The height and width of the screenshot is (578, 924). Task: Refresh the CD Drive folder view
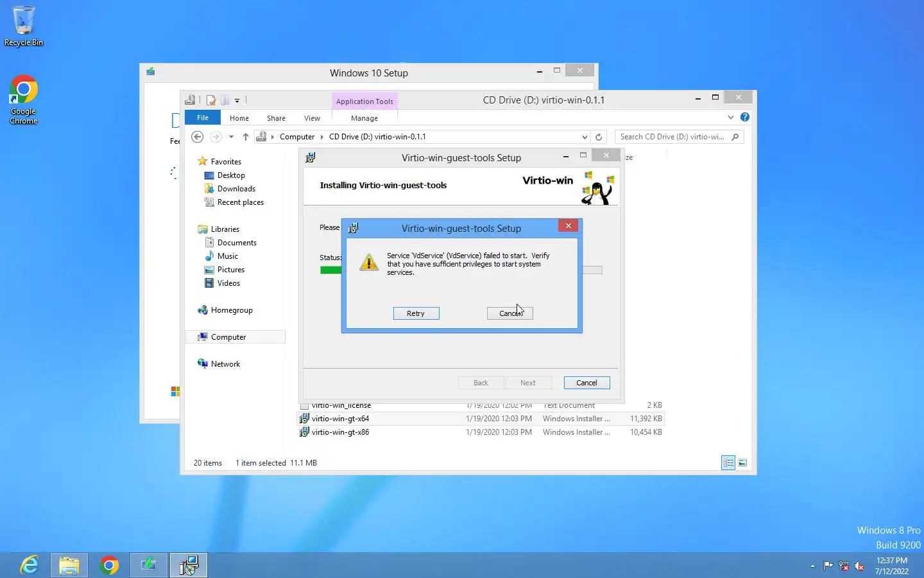[x=599, y=137]
